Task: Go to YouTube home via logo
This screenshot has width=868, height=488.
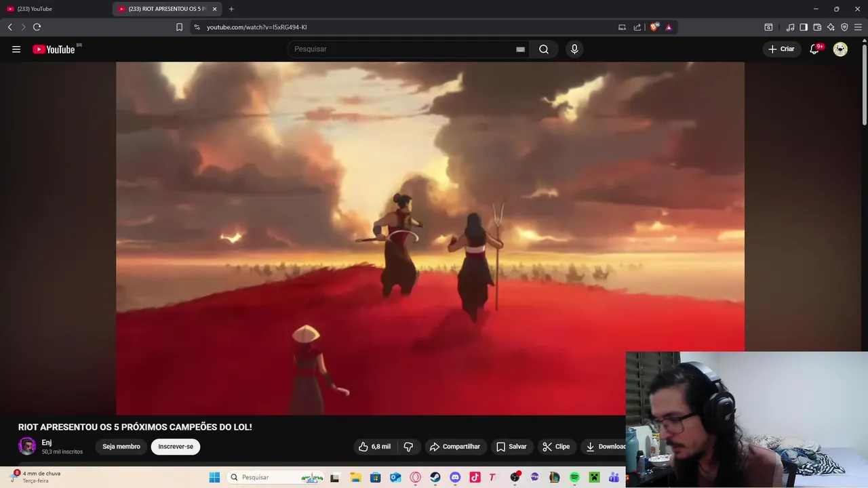Action: 54,49
